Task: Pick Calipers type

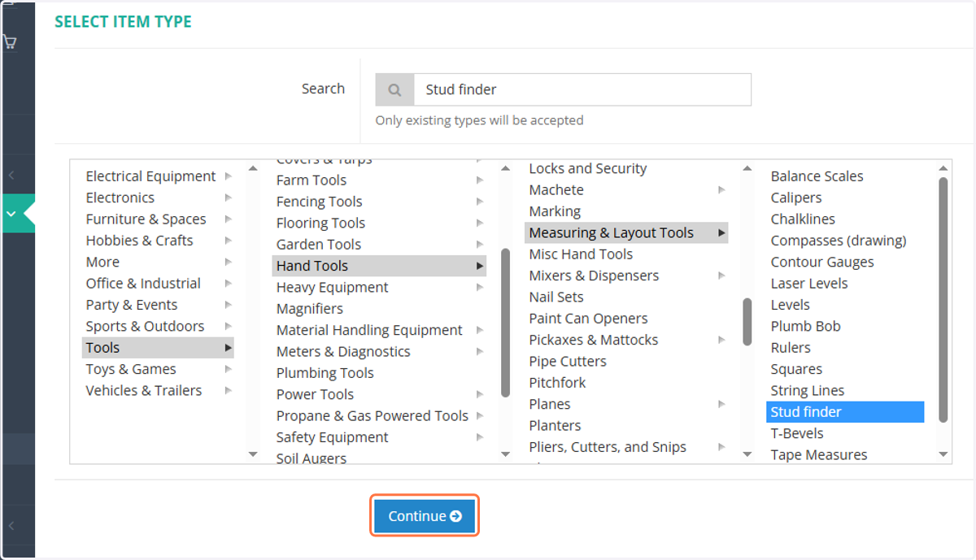Action: tap(796, 198)
